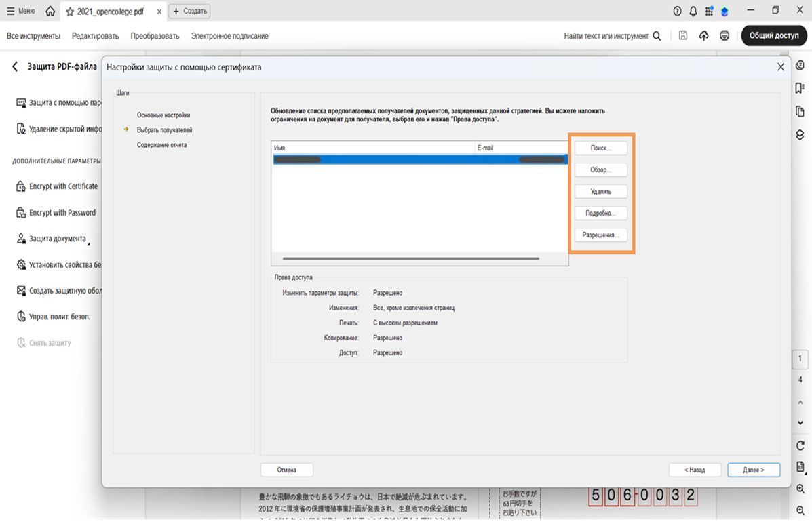812x524 pixels.
Task: Open the apps grid icon
Action: pos(709,11)
